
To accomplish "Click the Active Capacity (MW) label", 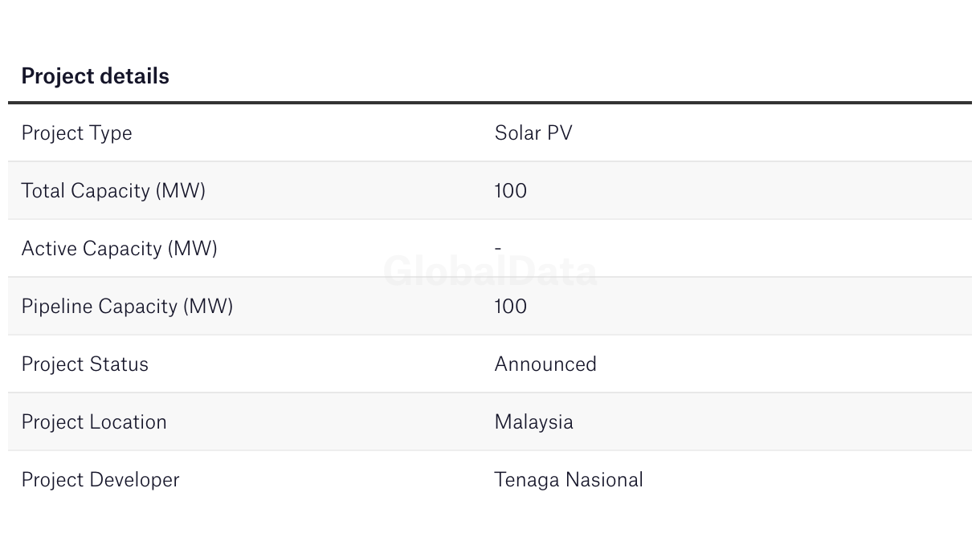I will point(119,249).
